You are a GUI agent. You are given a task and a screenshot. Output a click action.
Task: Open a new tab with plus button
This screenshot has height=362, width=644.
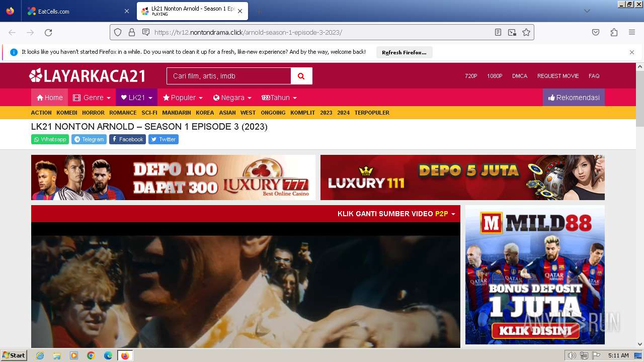259,11
